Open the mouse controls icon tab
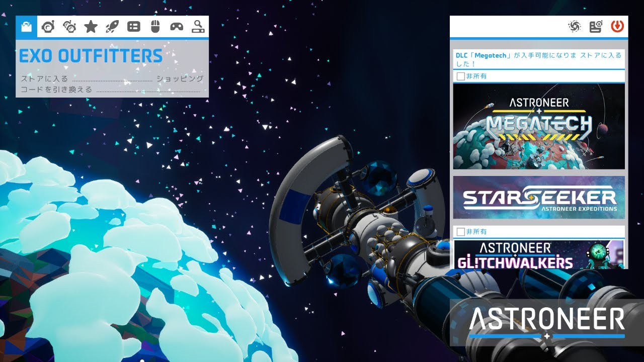This screenshot has height=362, width=644. (155, 27)
